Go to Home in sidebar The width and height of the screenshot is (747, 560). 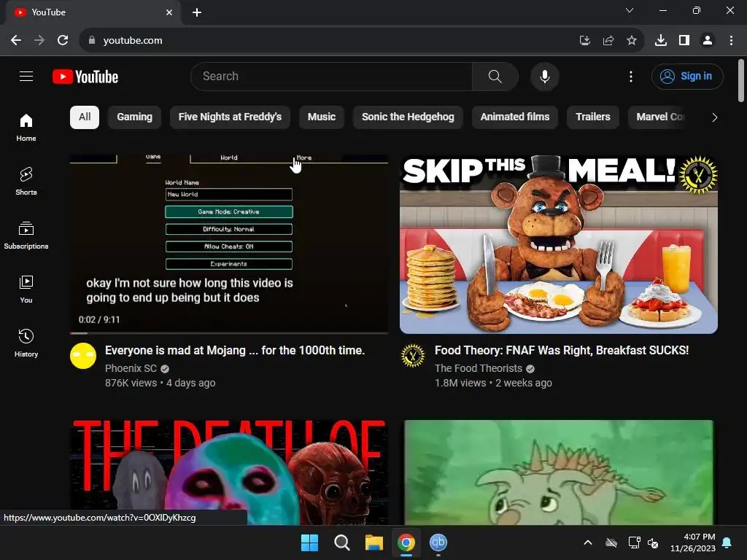pyautogui.click(x=26, y=128)
